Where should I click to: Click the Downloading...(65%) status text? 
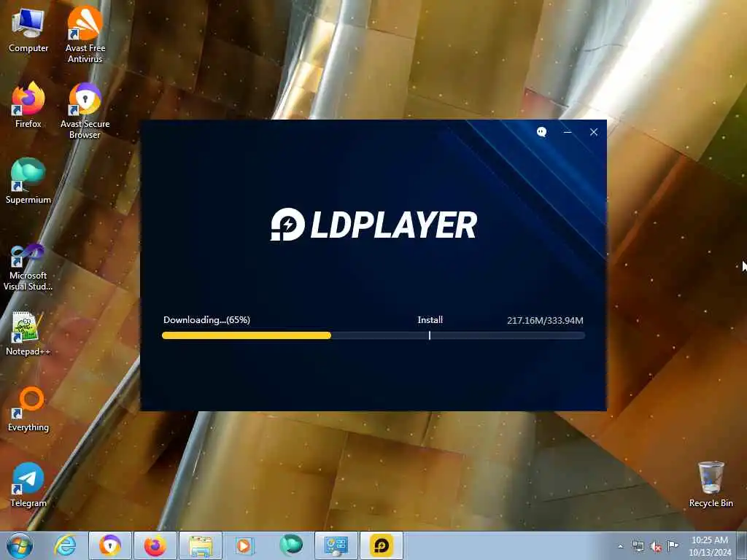pyautogui.click(x=206, y=320)
